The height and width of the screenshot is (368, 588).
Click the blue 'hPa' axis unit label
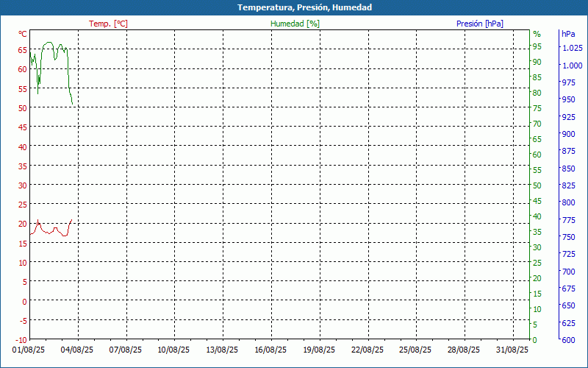tap(568, 34)
